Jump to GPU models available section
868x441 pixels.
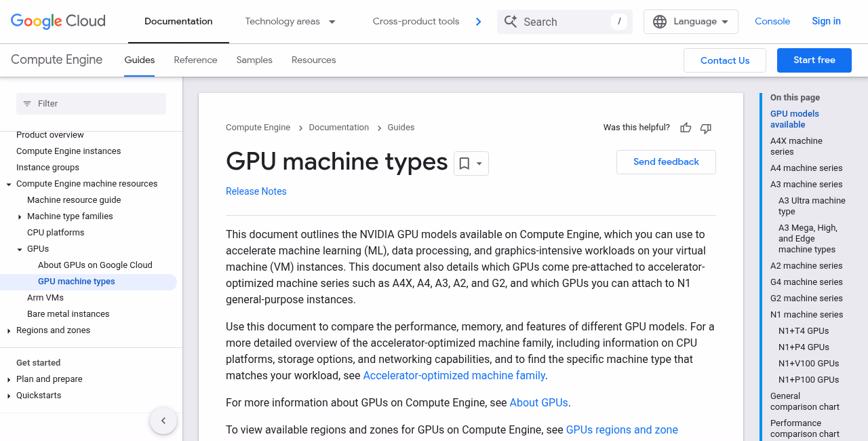pyautogui.click(x=795, y=119)
